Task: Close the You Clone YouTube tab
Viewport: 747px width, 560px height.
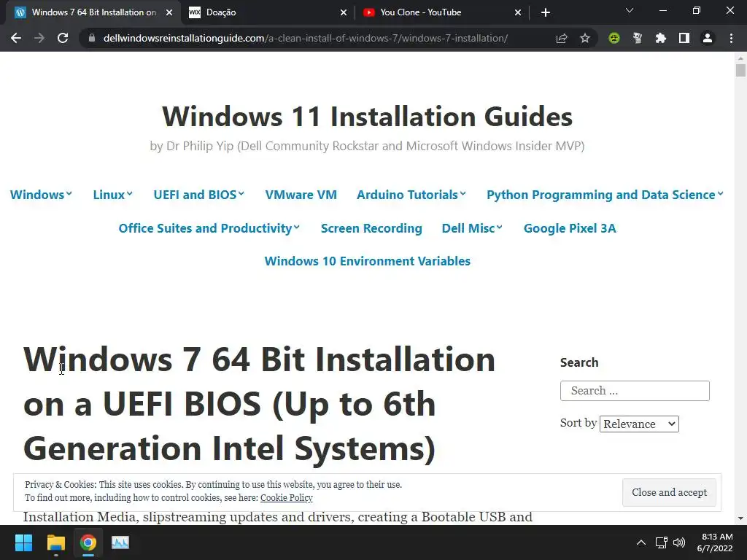Action: 518,12
